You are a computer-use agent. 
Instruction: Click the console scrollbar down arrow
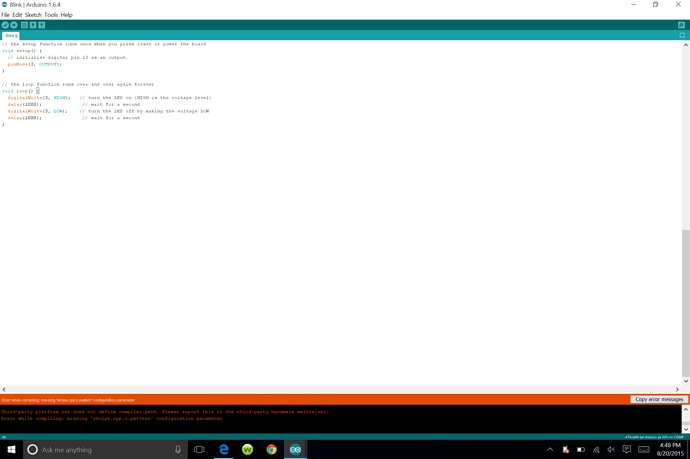(x=686, y=429)
